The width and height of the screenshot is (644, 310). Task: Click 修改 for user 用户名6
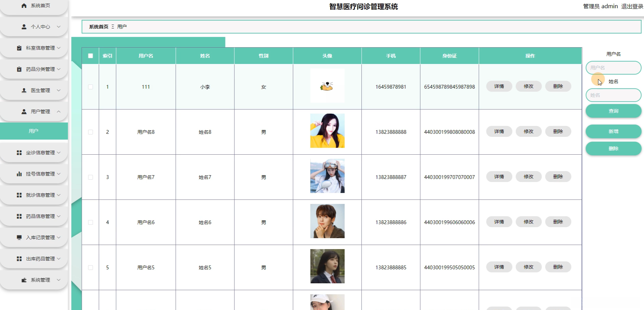[529, 222]
